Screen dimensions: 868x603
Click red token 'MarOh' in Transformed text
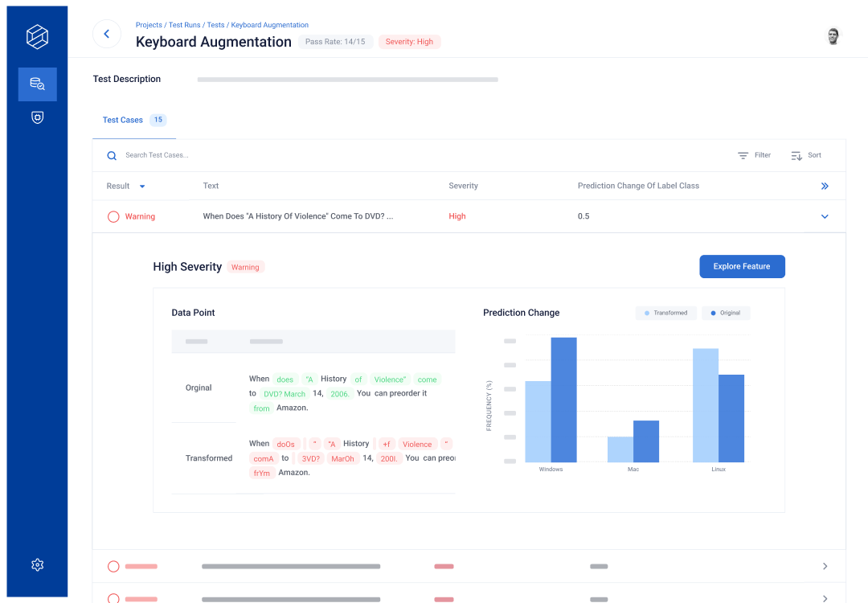pos(342,458)
